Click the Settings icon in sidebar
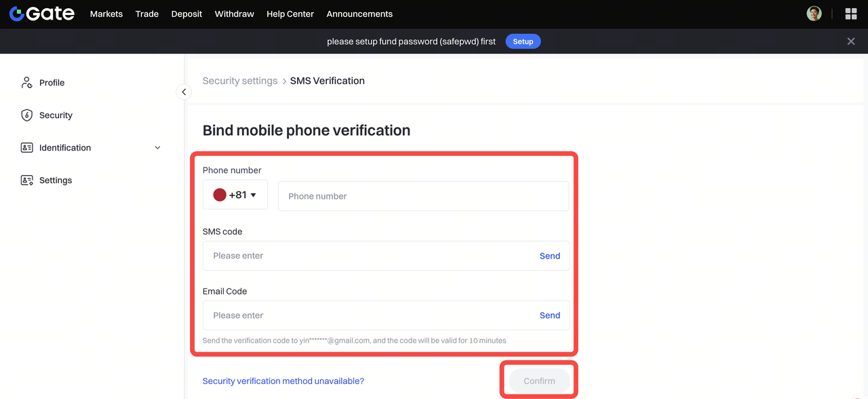 point(26,180)
